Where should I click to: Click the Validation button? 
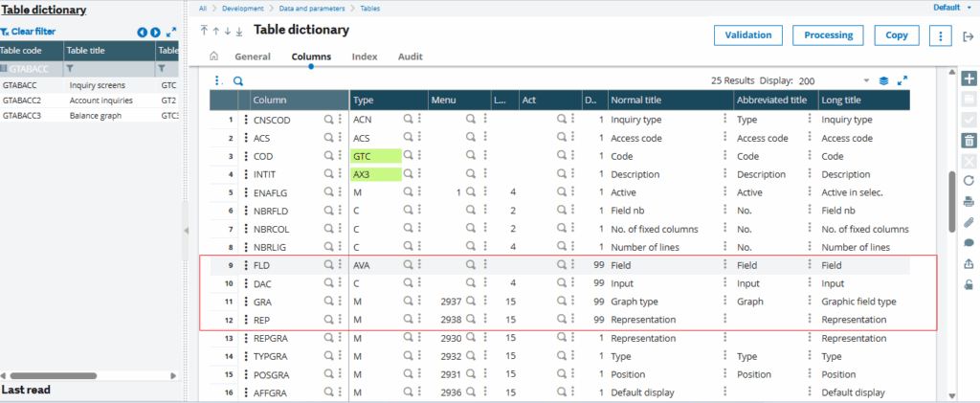[748, 35]
